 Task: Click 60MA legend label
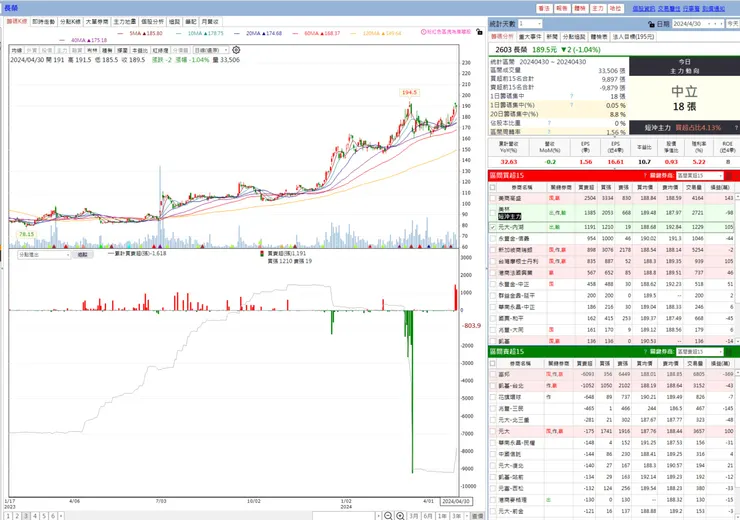point(321,33)
